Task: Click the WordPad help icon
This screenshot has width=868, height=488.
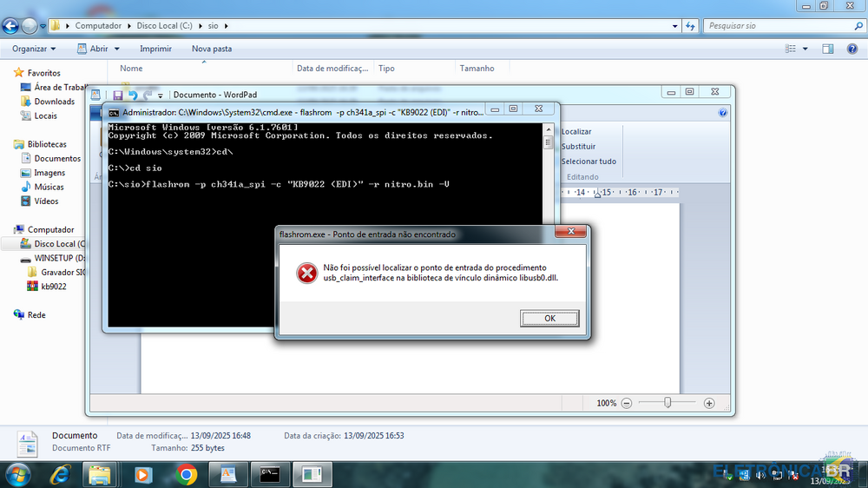Action: coord(723,113)
